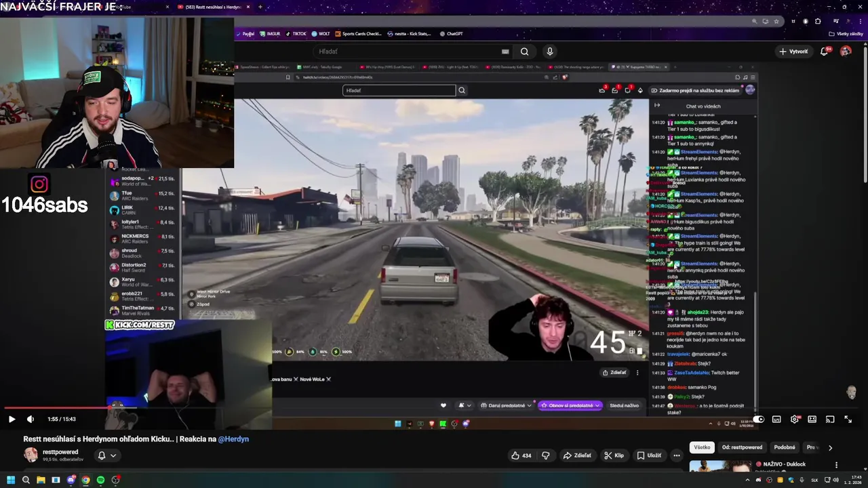This screenshot has width=868, height=488.
Task: Enter fullscreen mode
Action: tap(848, 419)
